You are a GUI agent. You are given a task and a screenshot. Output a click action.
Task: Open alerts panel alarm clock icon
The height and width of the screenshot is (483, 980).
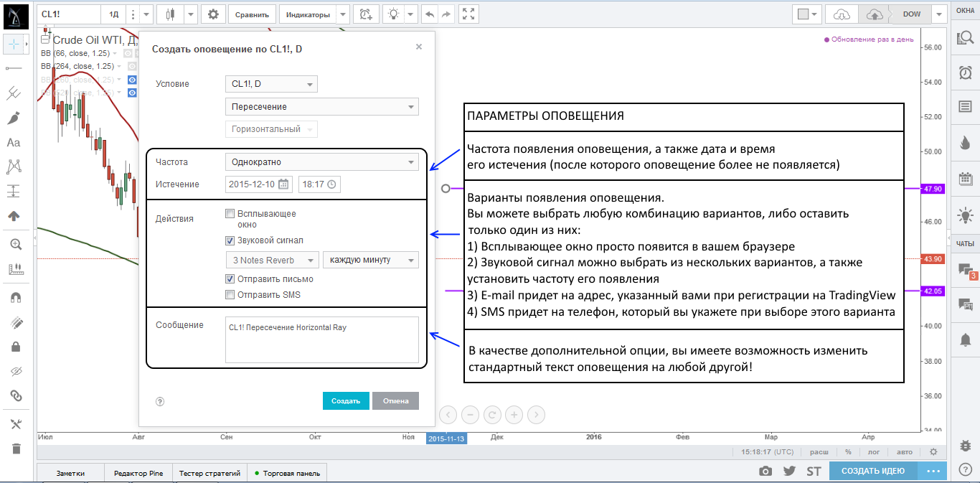[x=965, y=72]
